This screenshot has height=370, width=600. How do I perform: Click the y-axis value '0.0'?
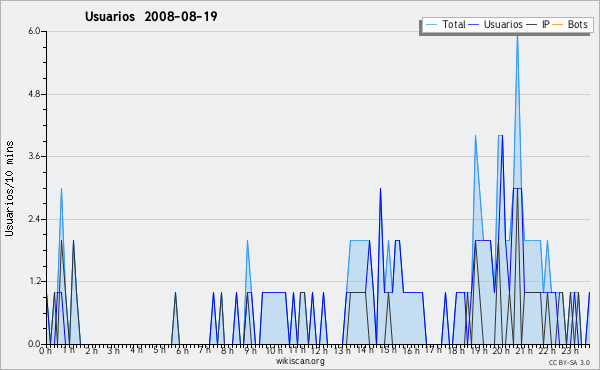[x=34, y=344]
